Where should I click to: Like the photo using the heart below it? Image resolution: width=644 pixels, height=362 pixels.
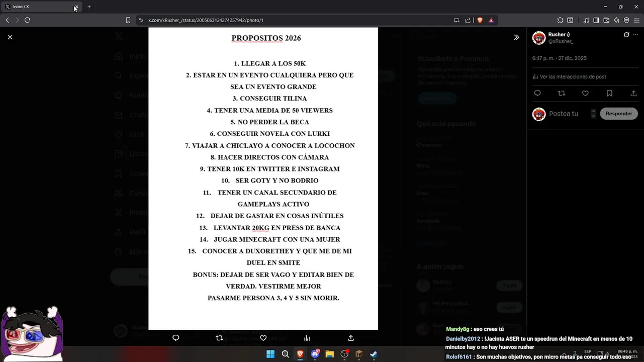[263, 338]
